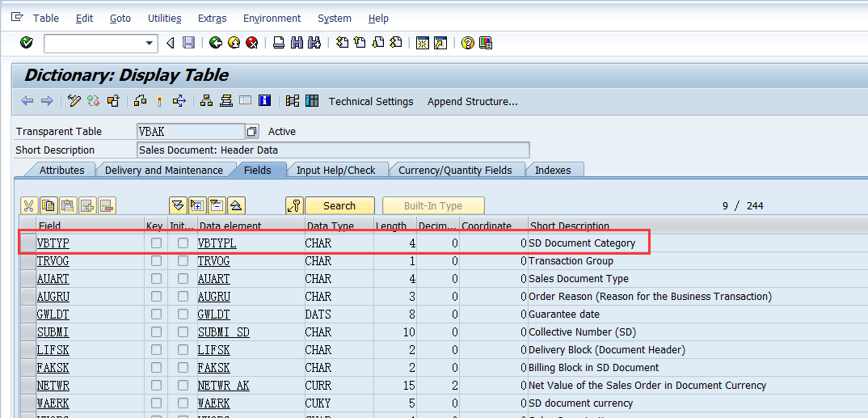Click the Where-Used List icon
Viewport: 868px width, 418px height.
(179, 101)
